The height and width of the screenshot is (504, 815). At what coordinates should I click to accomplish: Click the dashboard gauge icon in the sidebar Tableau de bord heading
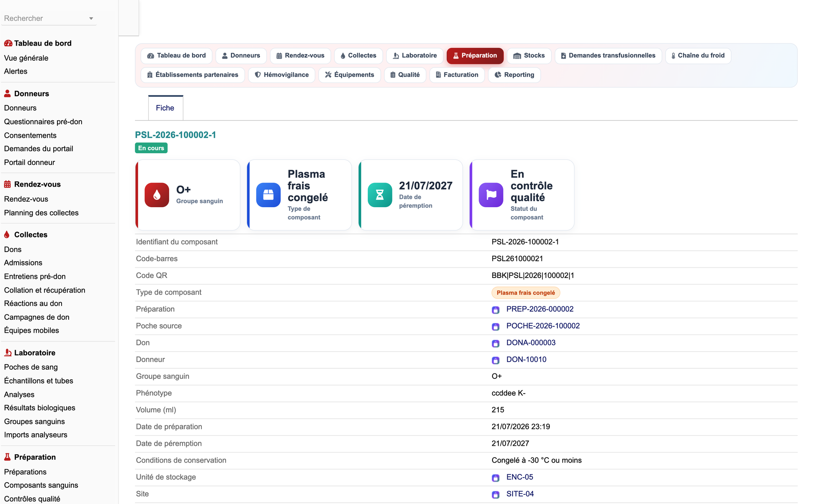pos(8,43)
